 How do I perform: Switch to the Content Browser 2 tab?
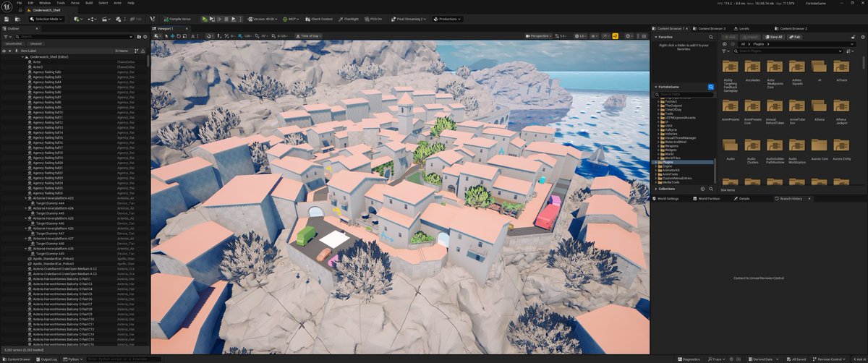(791, 28)
